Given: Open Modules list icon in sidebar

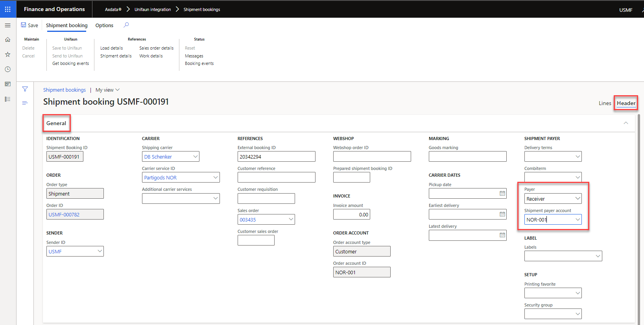Looking at the screenshot, I should [x=7, y=99].
